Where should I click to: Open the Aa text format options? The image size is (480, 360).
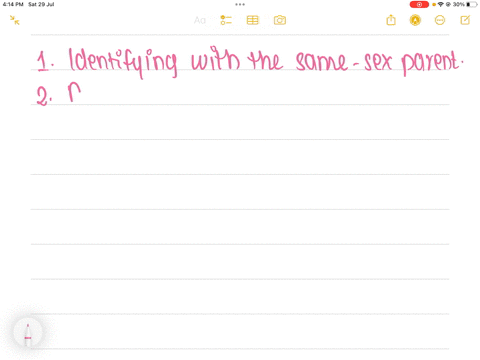point(200,20)
